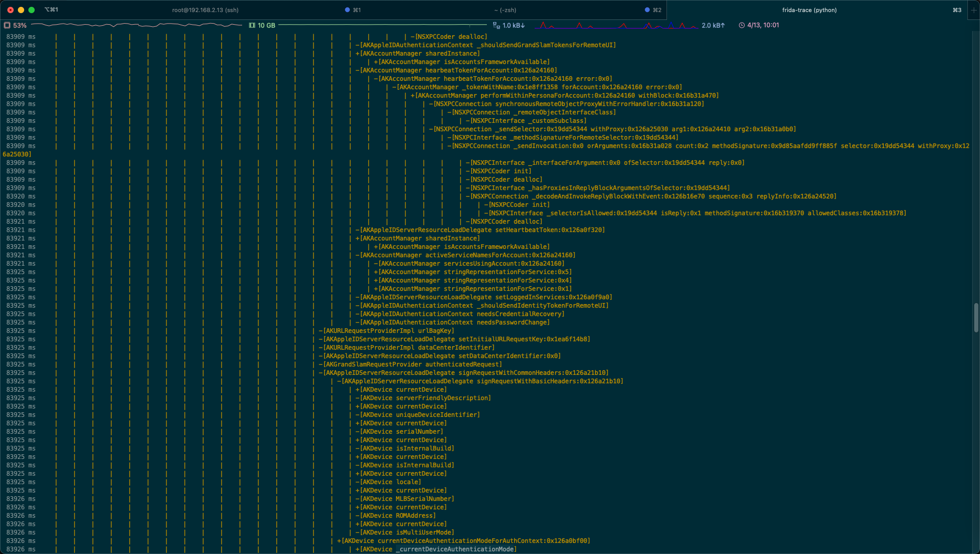
Task: Click the green zoom window button
Action: 32,10
